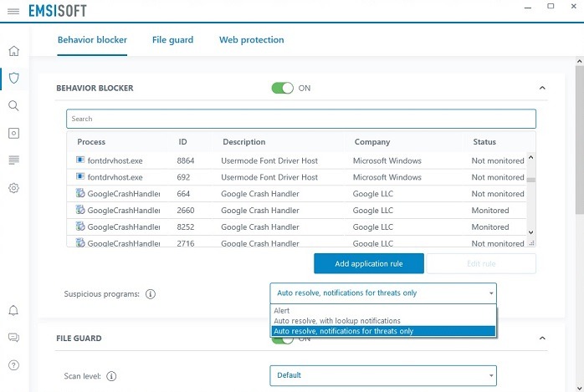Select GoogleCrashHandler row with ID 8252
584x392 pixels.
pyautogui.click(x=296, y=227)
